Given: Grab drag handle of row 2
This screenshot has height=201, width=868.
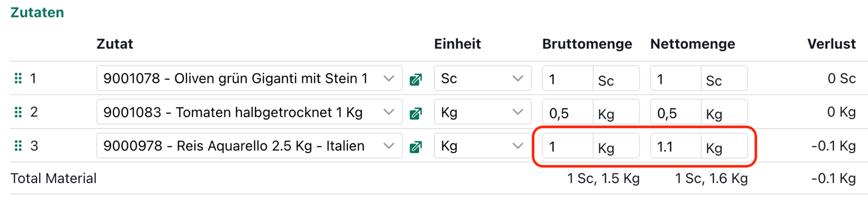Looking at the screenshot, I should click(x=18, y=112).
